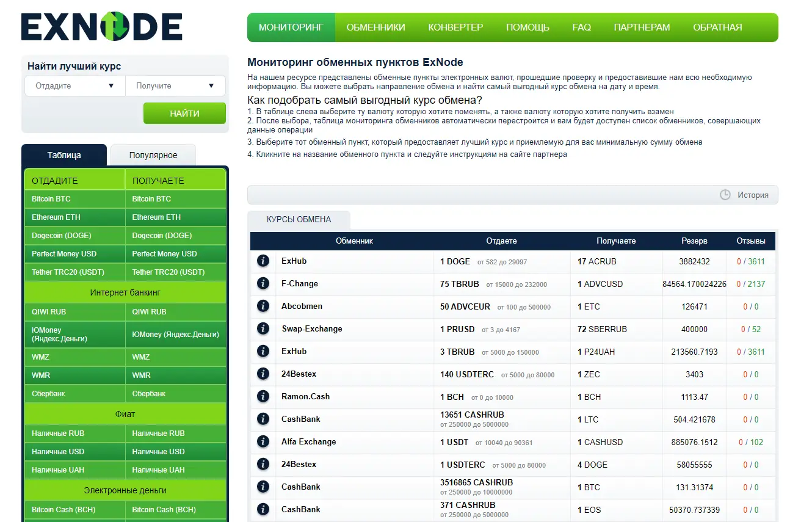Open reviews 0 / 2137 for F-Change
The height and width of the screenshot is (522, 812).
coord(750,284)
